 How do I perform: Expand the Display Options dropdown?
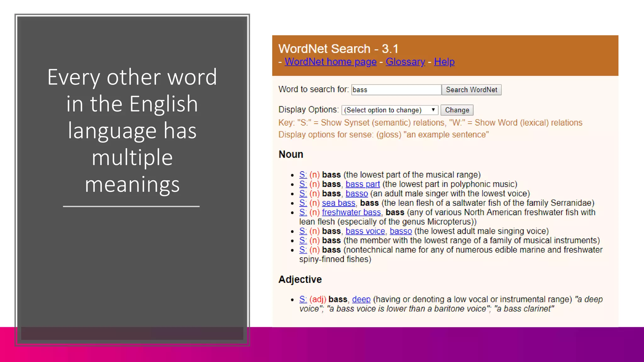pos(390,110)
